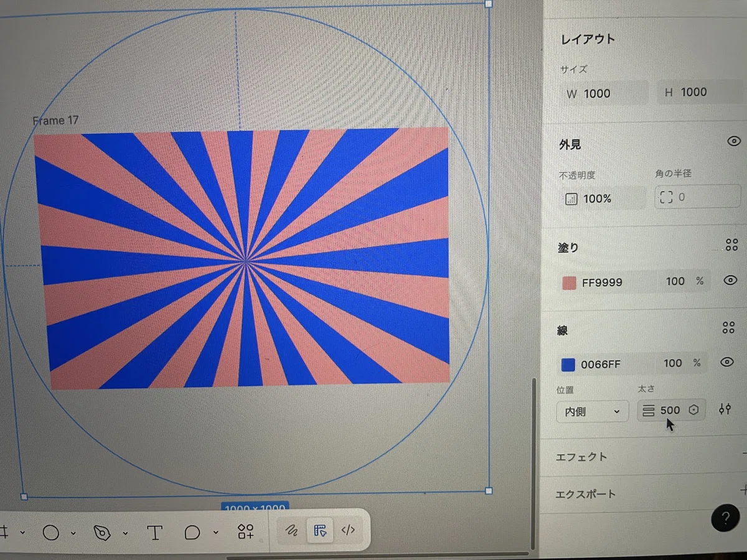
Task: Open fill styles four-dot icon in 塗り
Action: pos(732,245)
